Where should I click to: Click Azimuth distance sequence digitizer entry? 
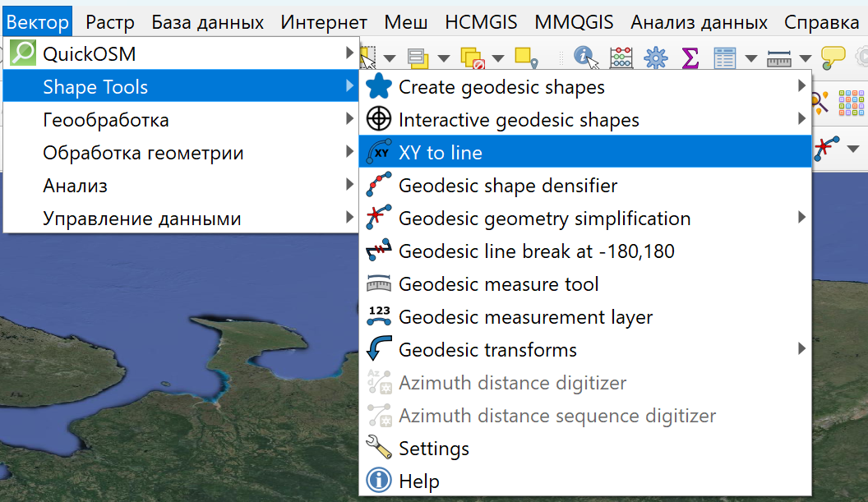tap(585, 415)
